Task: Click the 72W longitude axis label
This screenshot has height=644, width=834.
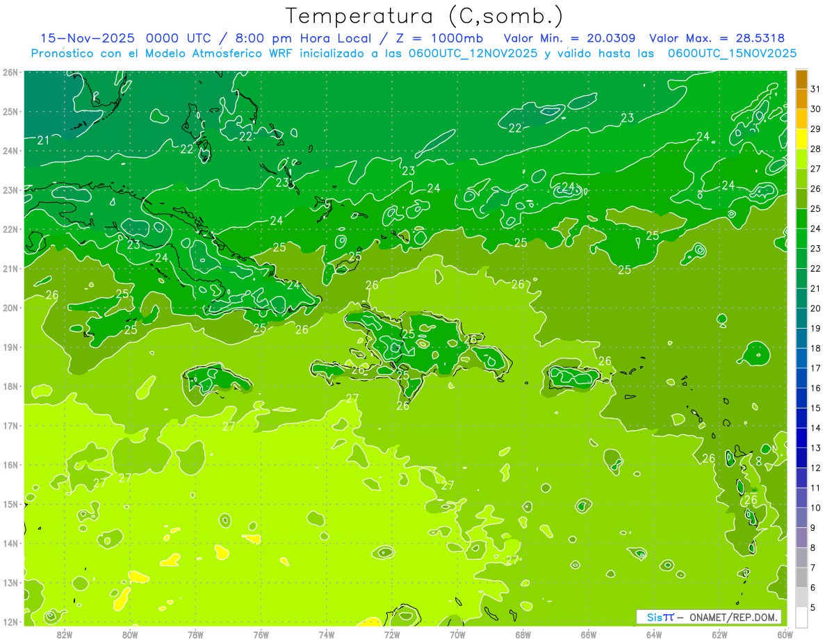Action: coord(392,634)
